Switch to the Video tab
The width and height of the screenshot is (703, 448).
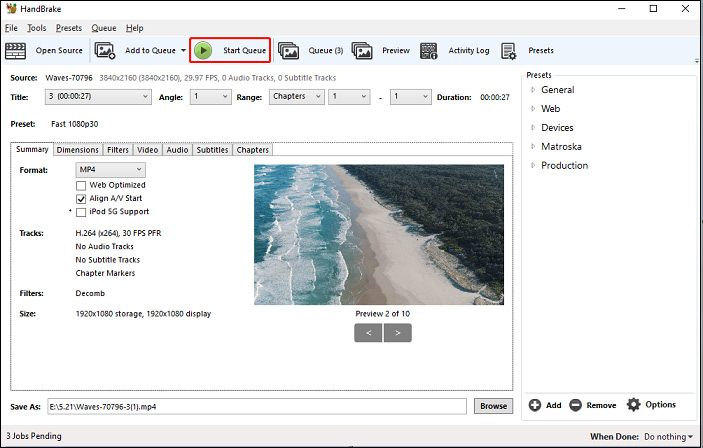coord(148,150)
